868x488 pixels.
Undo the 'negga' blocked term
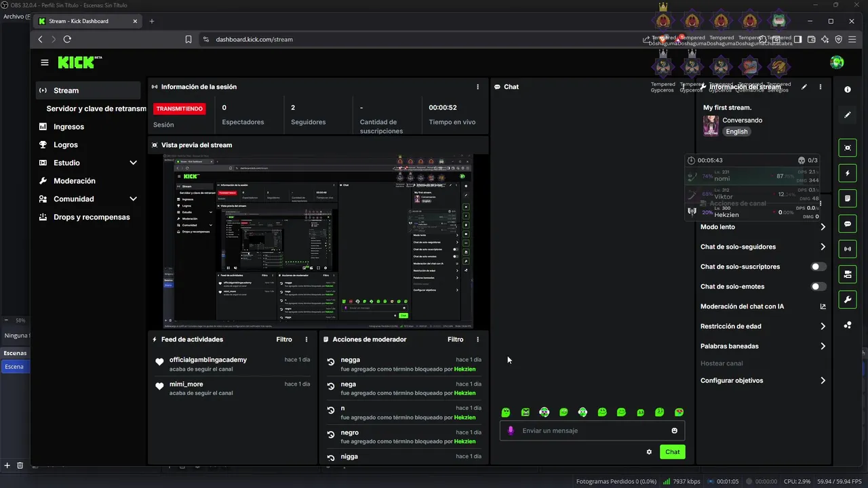coord(330,362)
